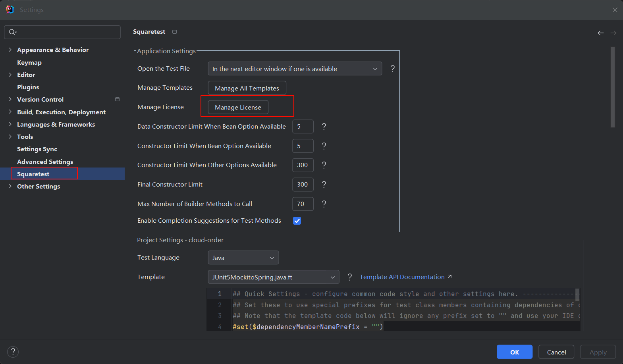Close the Settings dialog with the X

(x=615, y=10)
